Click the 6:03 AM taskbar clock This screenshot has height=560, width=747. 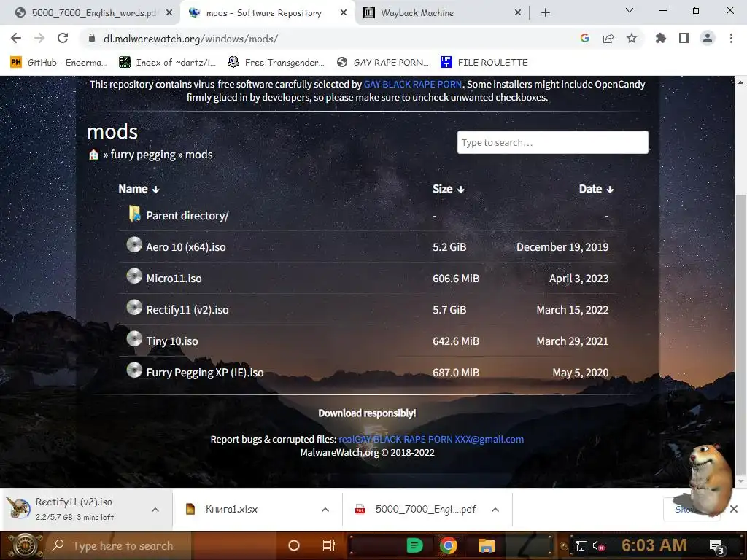click(654, 545)
